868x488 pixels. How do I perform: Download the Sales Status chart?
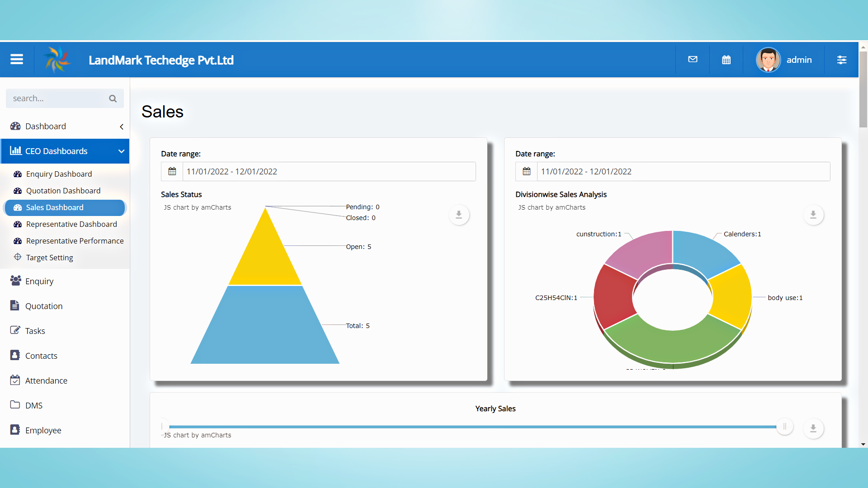pos(459,215)
